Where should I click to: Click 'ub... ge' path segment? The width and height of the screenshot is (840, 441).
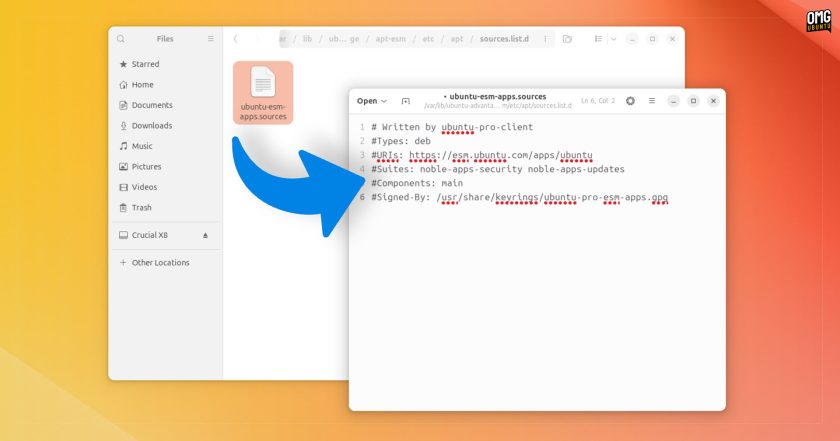point(343,39)
